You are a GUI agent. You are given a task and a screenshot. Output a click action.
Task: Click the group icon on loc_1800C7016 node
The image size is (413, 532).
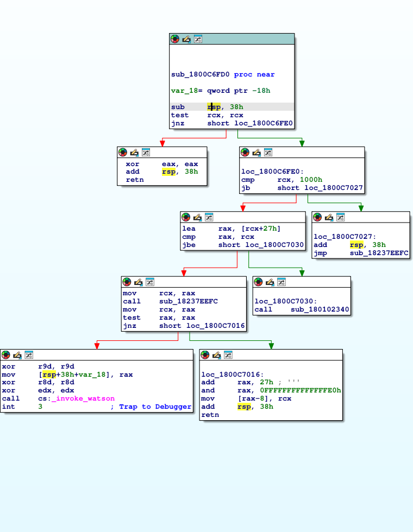[x=228, y=355]
